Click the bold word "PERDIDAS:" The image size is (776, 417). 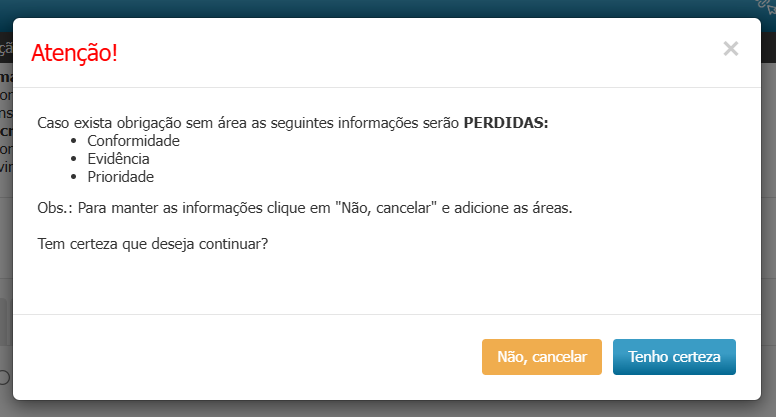tap(506, 123)
